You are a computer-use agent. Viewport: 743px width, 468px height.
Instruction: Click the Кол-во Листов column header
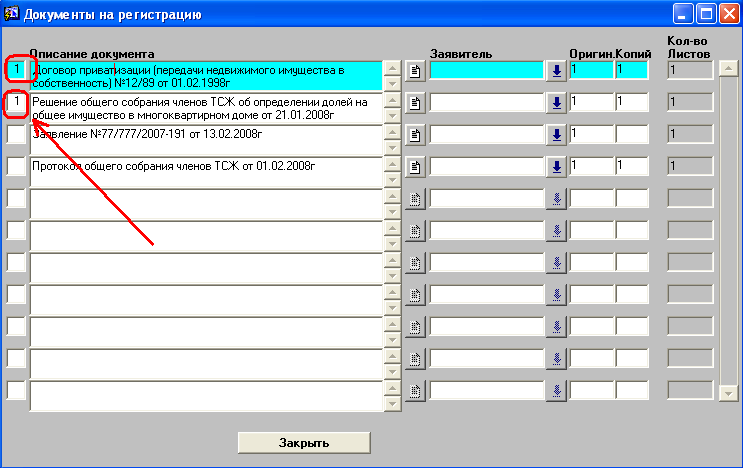689,47
